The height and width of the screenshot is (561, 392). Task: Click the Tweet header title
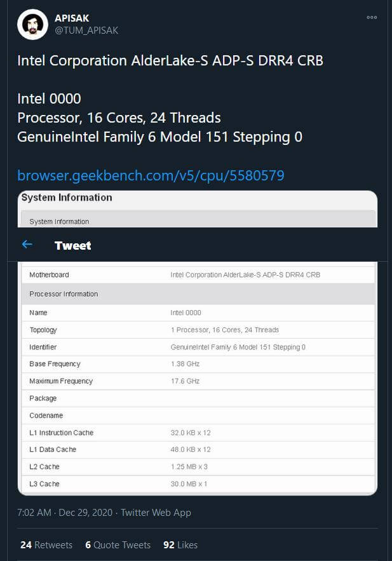click(x=73, y=245)
